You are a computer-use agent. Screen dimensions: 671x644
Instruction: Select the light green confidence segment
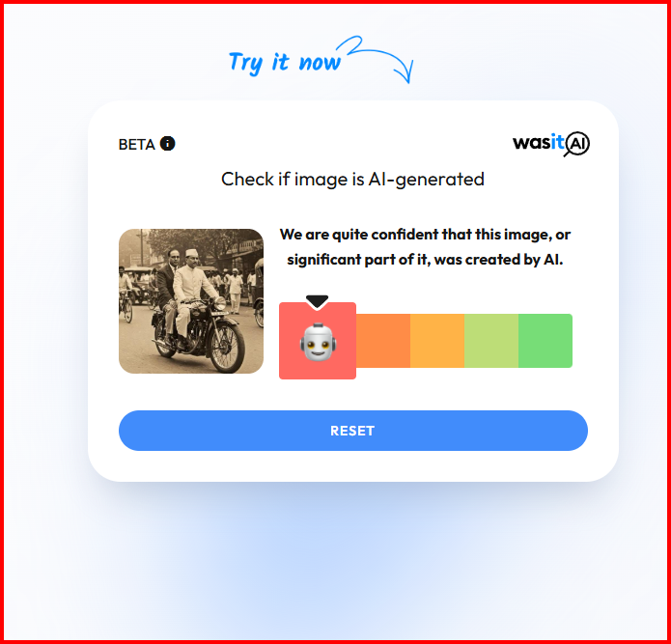[x=491, y=341]
